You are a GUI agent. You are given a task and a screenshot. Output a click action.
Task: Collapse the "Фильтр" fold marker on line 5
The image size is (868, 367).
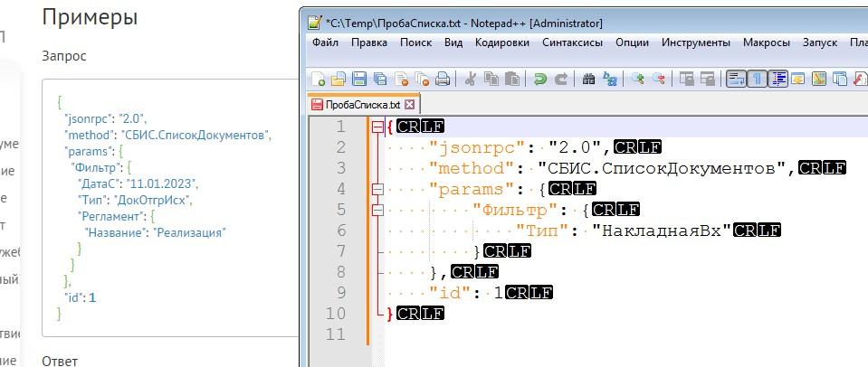coord(377,210)
